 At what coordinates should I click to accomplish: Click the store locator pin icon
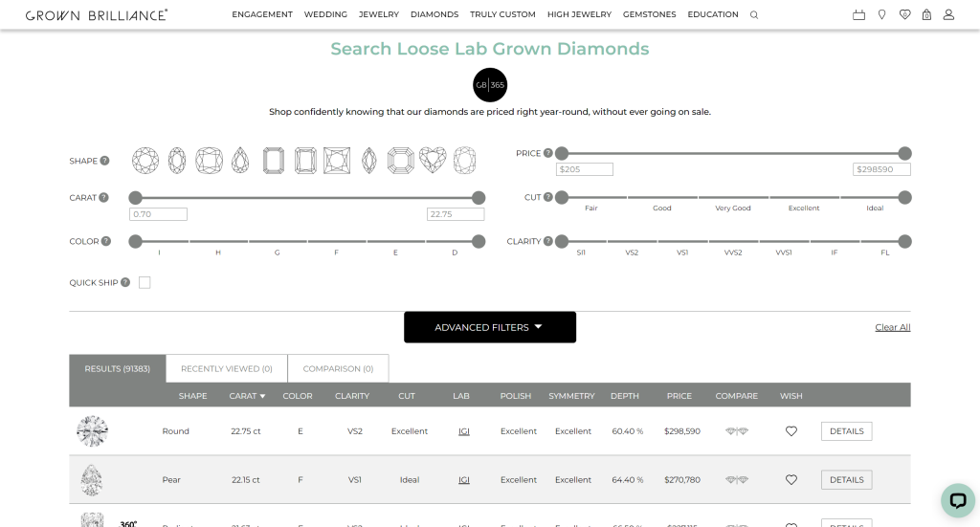point(881,14)
